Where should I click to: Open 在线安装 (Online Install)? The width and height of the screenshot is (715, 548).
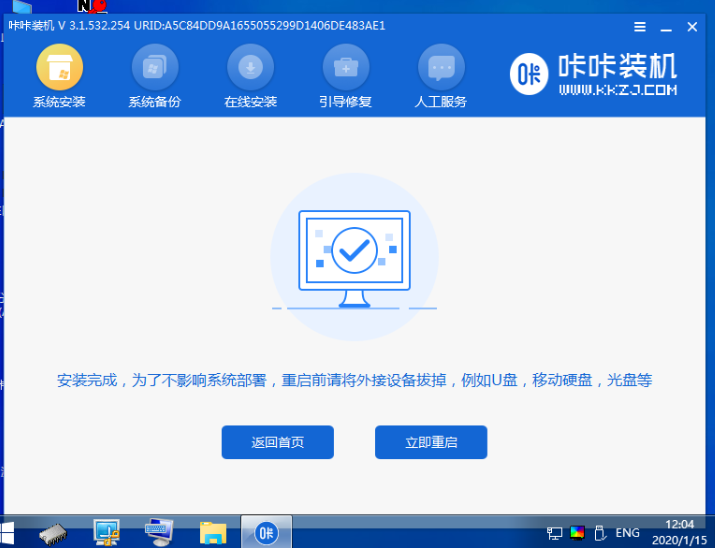250,77
